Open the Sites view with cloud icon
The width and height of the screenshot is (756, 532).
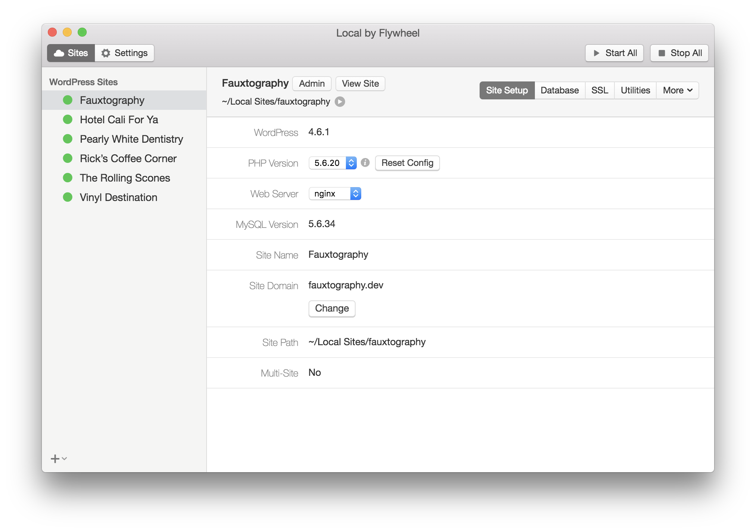point(71,53)
